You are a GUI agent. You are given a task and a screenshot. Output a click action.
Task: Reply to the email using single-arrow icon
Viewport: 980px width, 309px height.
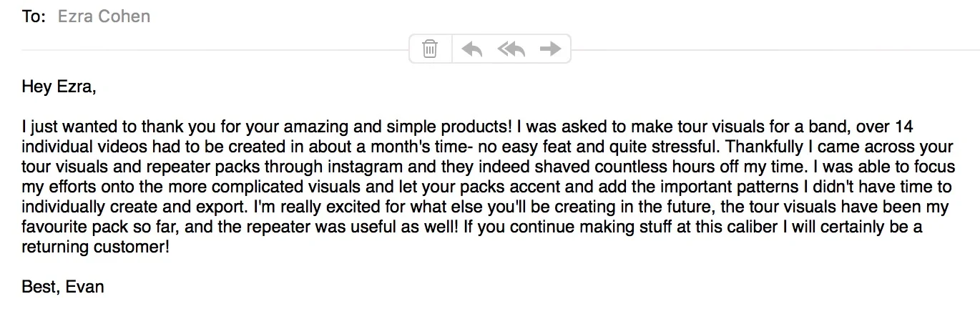click(x=471, y=49)
